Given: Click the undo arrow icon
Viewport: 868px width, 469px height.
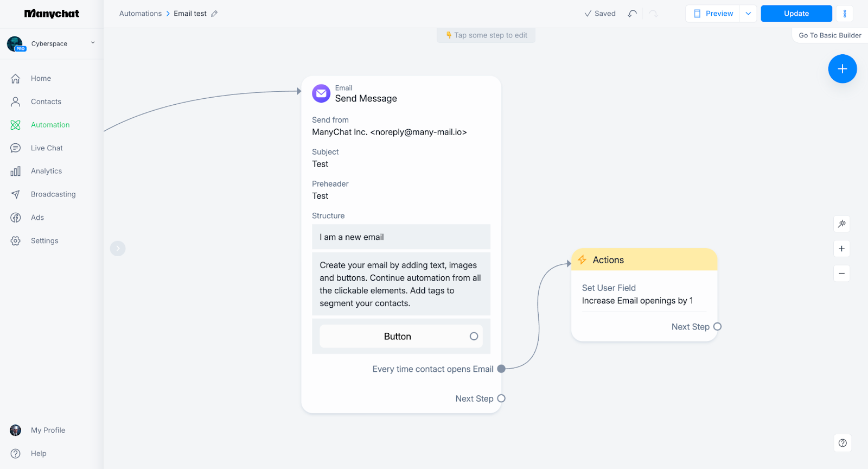Looking at the screenshot, I should (632, 14).
